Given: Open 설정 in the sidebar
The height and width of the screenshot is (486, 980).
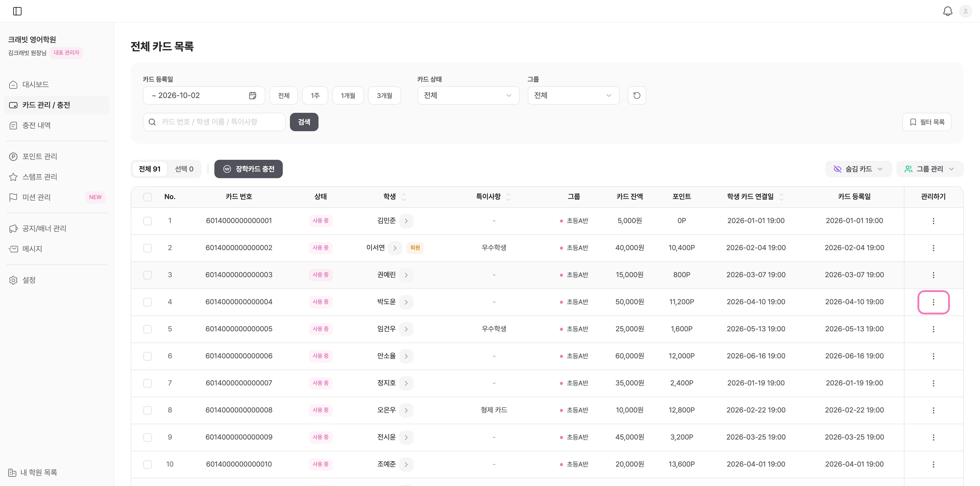Looking at the screenshot, I should click(x=57, y=280).
